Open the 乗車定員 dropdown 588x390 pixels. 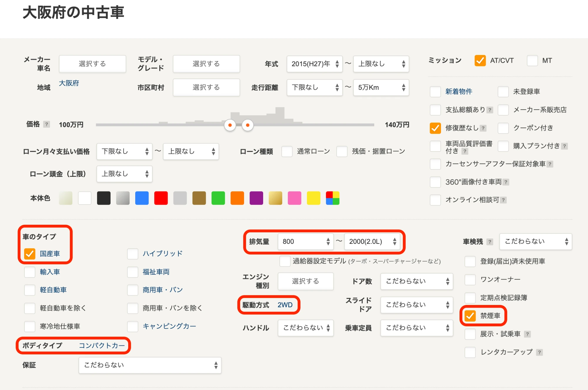(417, 328)
